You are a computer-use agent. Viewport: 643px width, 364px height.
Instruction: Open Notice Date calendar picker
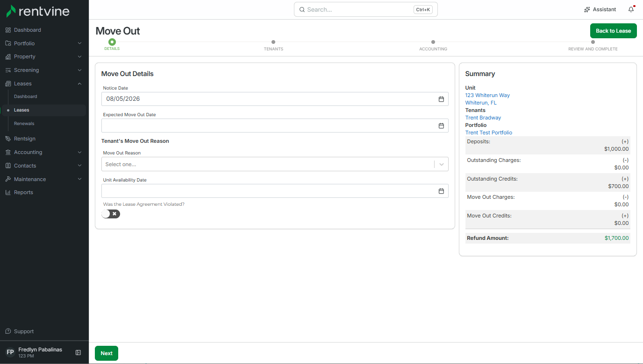441,99
